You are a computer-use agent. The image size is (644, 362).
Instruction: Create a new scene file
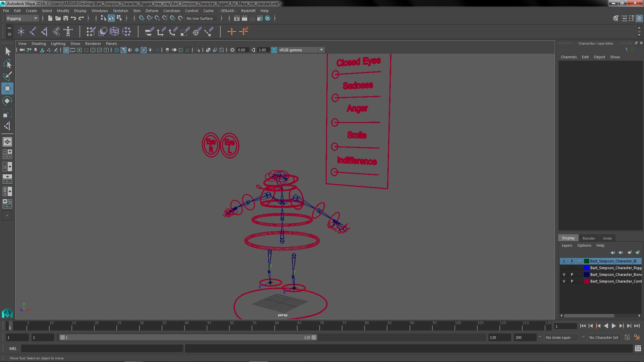coord(50,18)
